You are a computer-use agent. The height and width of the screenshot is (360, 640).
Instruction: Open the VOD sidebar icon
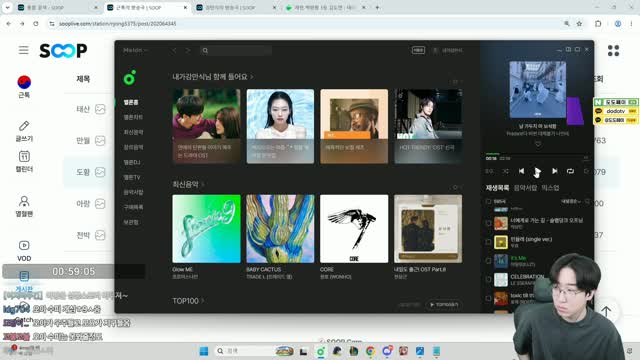click(x=24, y=245)
